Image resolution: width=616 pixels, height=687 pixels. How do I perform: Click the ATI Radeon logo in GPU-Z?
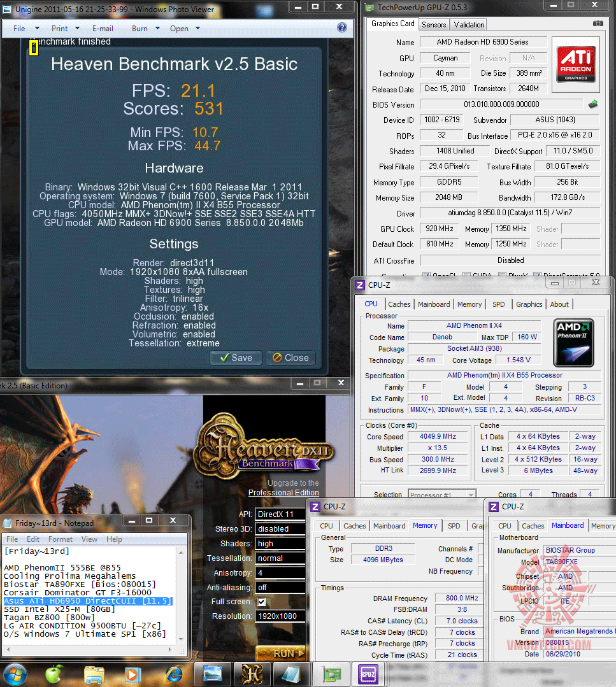576,64
